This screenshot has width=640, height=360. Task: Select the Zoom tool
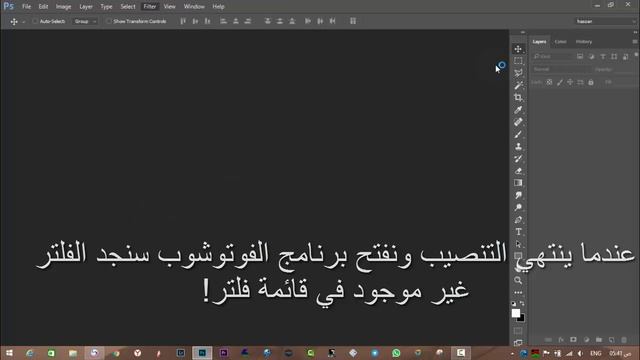[x=518, y=280]
